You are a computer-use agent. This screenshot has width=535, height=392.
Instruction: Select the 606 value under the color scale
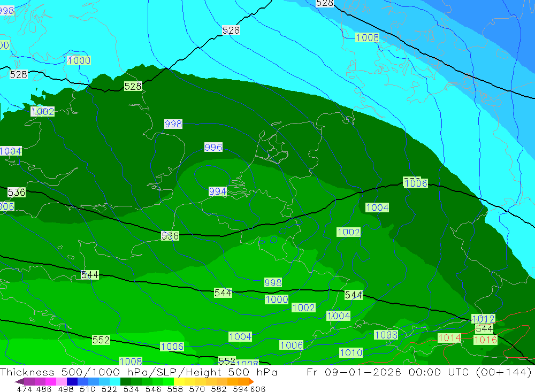click(257, 389)
